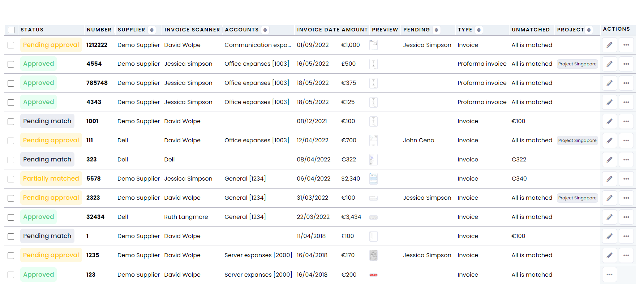This screenshot has width=644, height=294.
Task: Select the checkbox for invoice 785748
Action: [11, 83]
